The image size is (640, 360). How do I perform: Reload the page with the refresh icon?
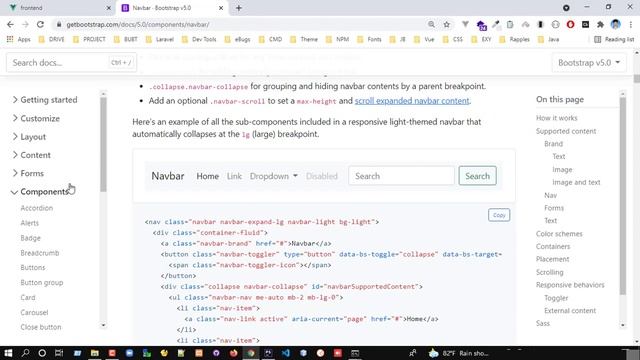pos(40,24)
